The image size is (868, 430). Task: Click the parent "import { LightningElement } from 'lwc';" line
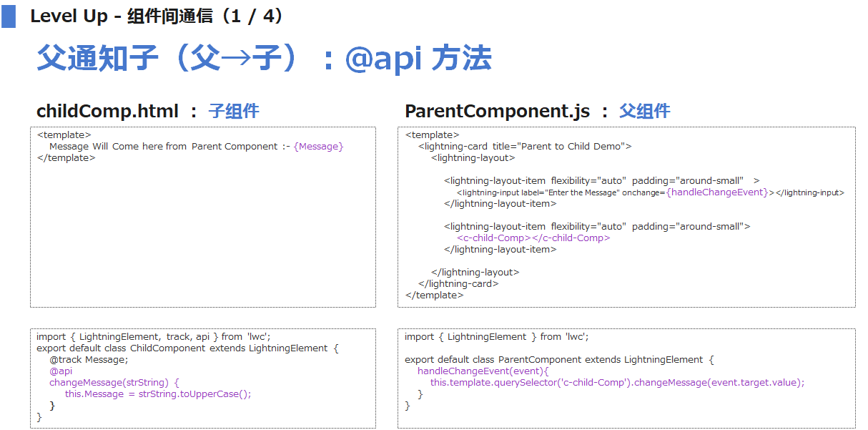pyautogui.click(x=496, y=337)
